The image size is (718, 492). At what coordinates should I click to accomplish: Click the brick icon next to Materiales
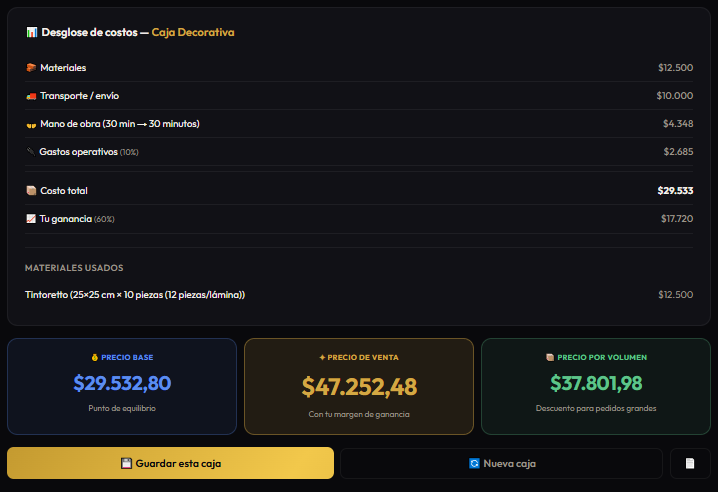click(x=31, y=68)
